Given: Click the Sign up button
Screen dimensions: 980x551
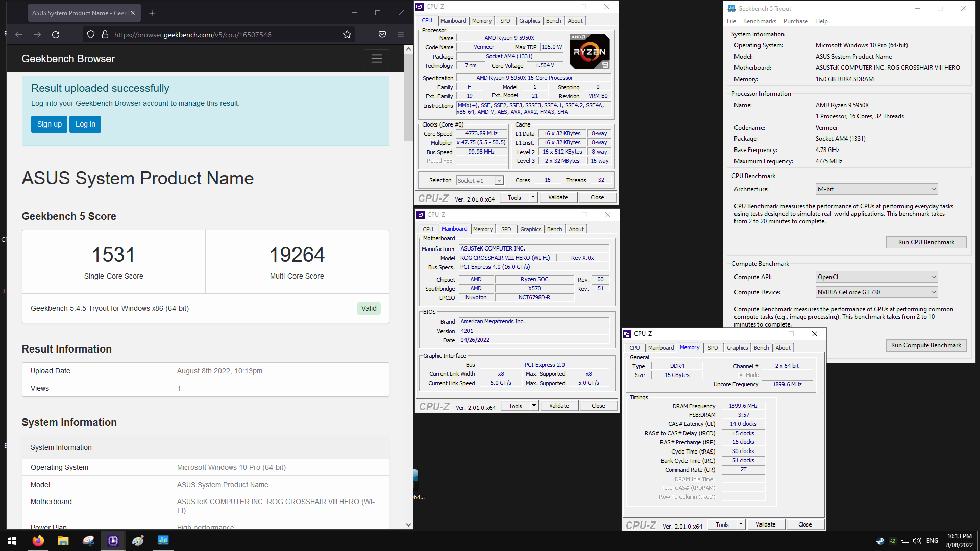Looking at the screenshot, I should click(x=50, y=124).
